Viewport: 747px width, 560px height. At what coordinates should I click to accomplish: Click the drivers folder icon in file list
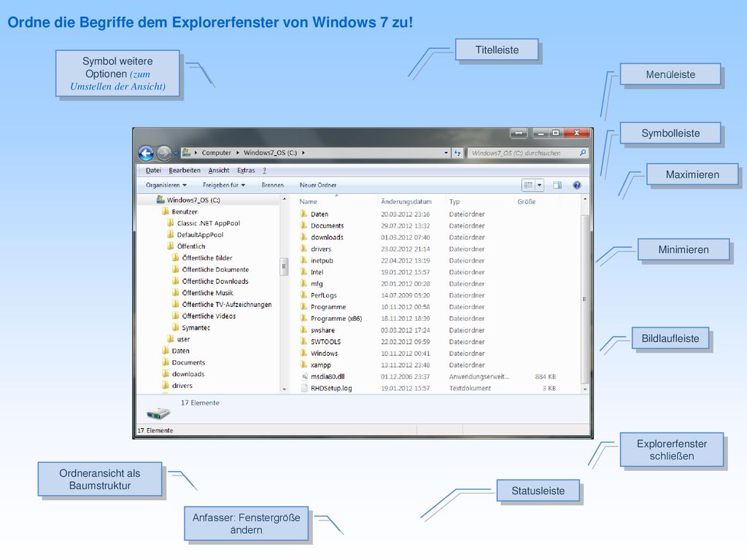304,249
